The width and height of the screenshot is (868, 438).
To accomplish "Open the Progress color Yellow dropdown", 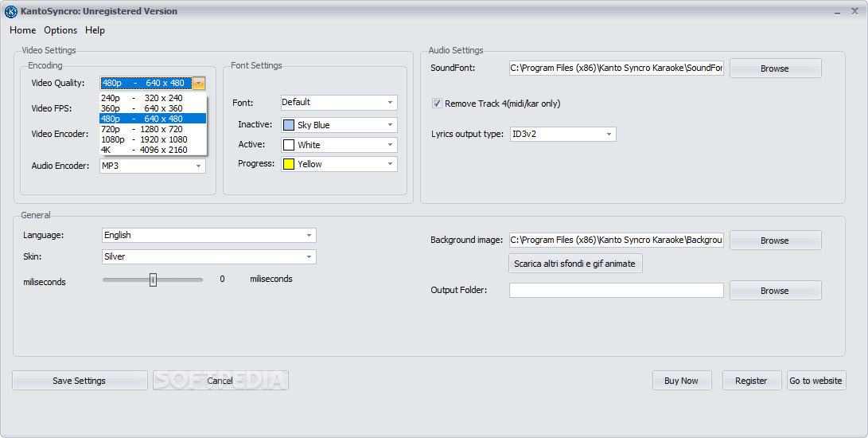I will [x=339, y=164].
